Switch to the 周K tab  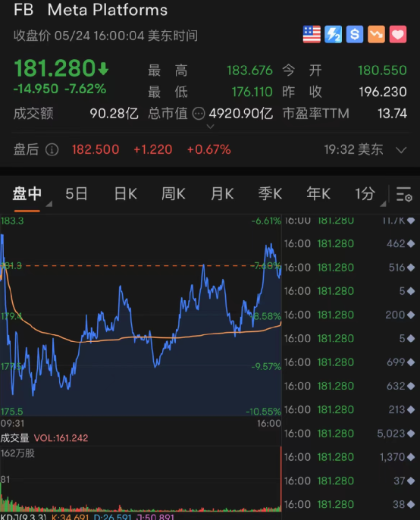coord(174,194)
